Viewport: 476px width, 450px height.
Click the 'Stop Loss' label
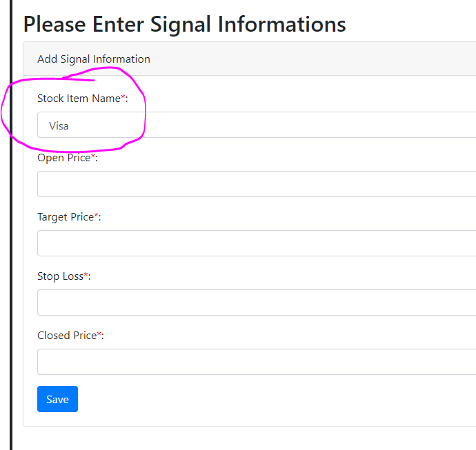click(60, 276)
